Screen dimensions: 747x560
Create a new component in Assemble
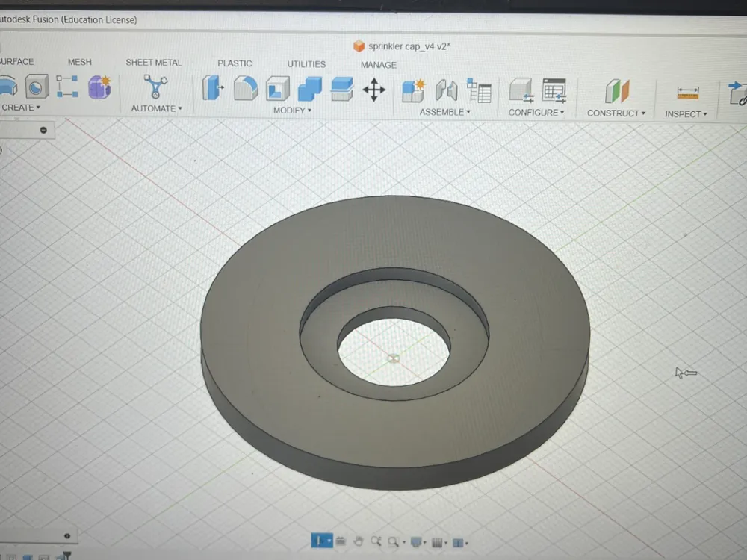click(415, 90)
